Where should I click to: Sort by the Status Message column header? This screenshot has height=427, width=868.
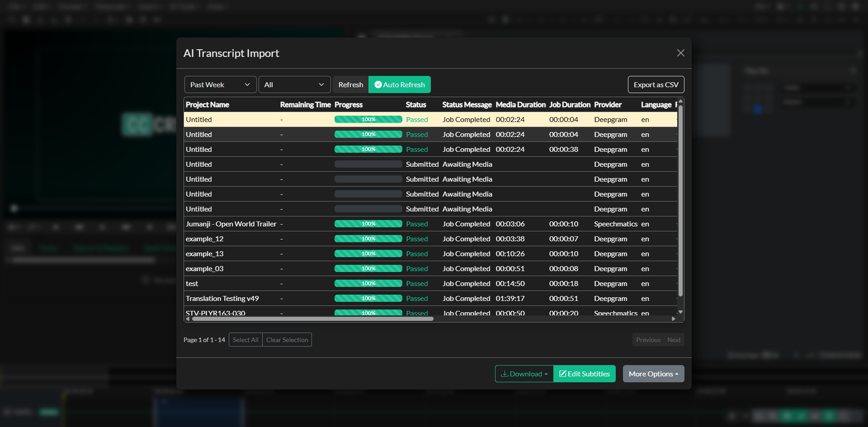click(467, 104)
